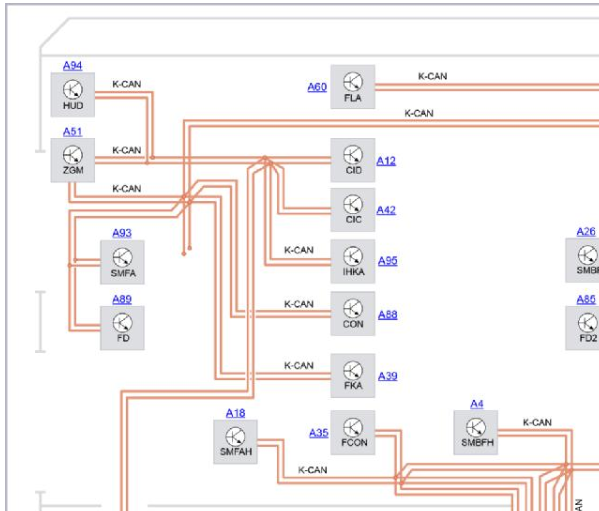
Task: Click the K-CAN label left of IHKA
Action: pos(299,250)
